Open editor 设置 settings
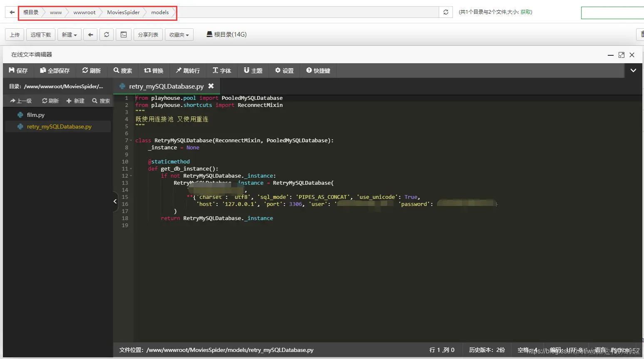The height and width of the screenshot is (359, 644). 284,71
